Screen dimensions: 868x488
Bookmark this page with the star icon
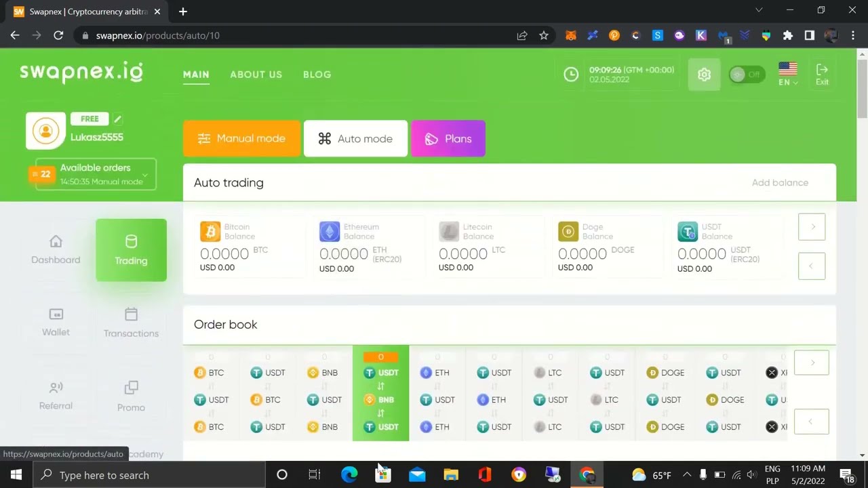point(544,35)
